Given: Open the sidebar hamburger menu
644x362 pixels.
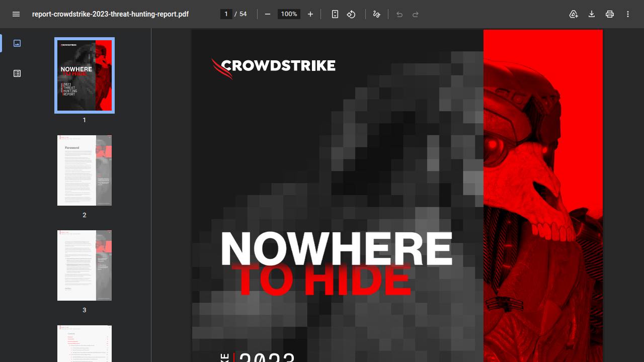Looking at the screenshot, I should tap(16, 14).
